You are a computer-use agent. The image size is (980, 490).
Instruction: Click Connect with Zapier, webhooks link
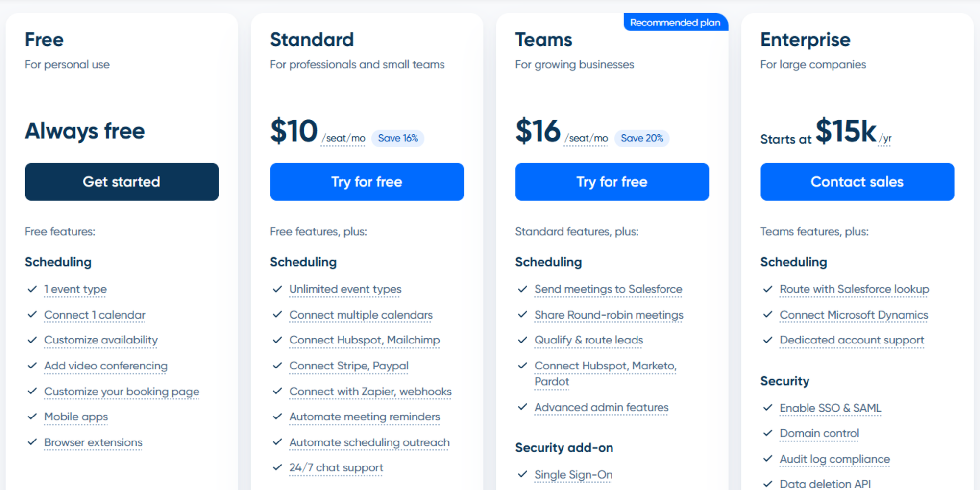pos(370,392)
